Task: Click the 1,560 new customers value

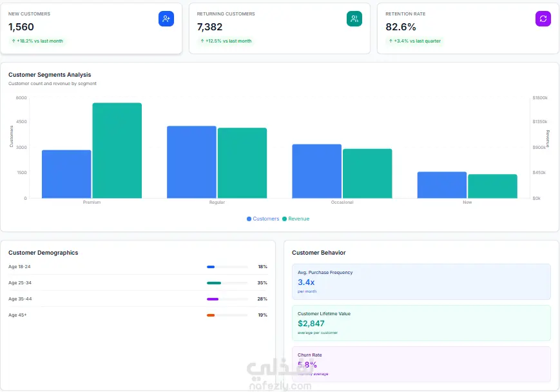Action: (21, 27)
